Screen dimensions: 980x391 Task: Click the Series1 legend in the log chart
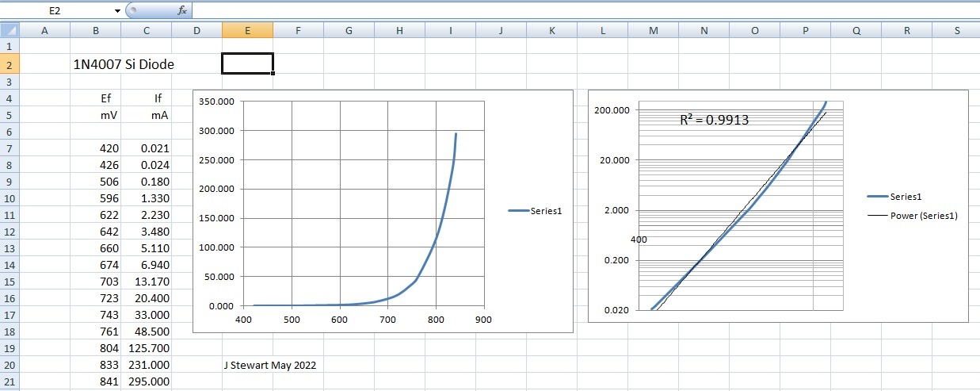pos(895,196)
